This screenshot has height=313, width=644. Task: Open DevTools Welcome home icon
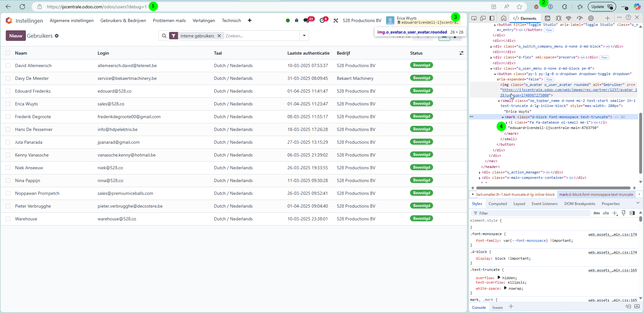(x=503, y=18)
